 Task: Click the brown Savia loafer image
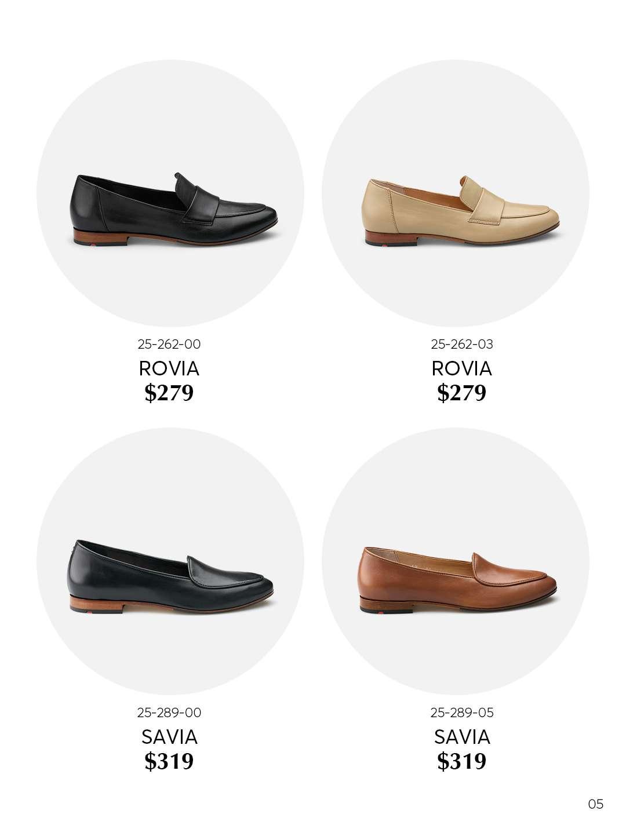point(458,580)
